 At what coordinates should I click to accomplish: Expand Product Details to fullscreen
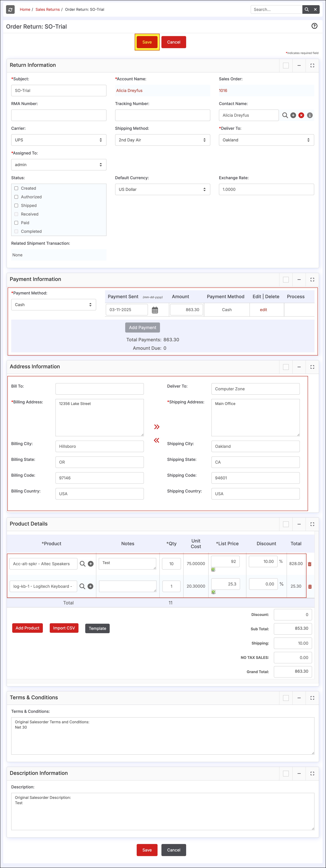(312, 524)
